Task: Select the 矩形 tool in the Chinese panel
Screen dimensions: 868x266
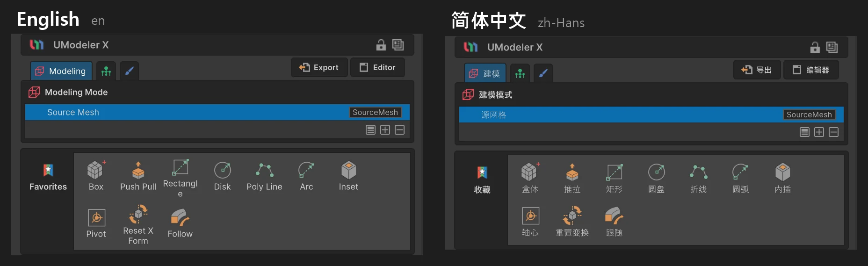Action: tap(614, 178)
